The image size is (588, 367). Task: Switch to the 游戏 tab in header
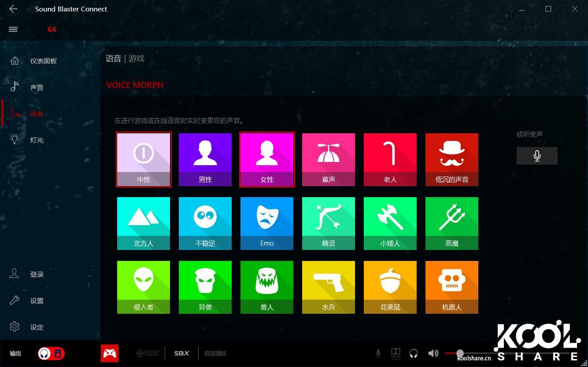coord(137,59)
